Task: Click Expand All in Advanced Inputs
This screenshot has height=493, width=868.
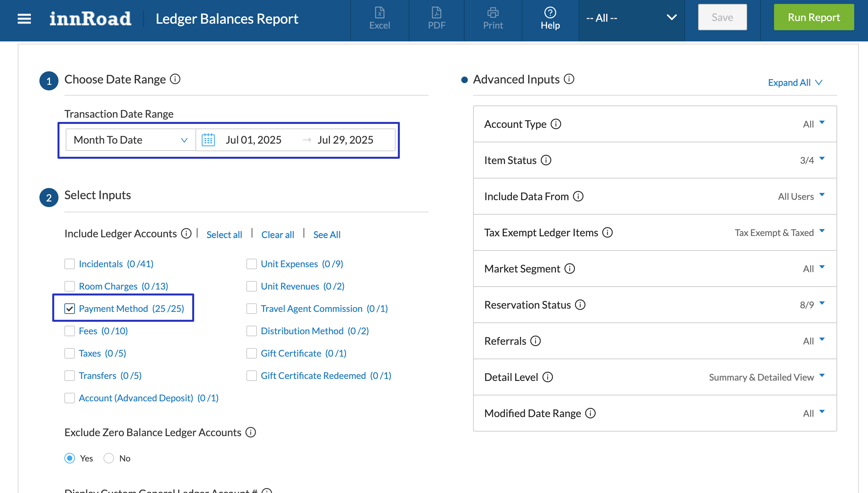Action: (794, 82)
